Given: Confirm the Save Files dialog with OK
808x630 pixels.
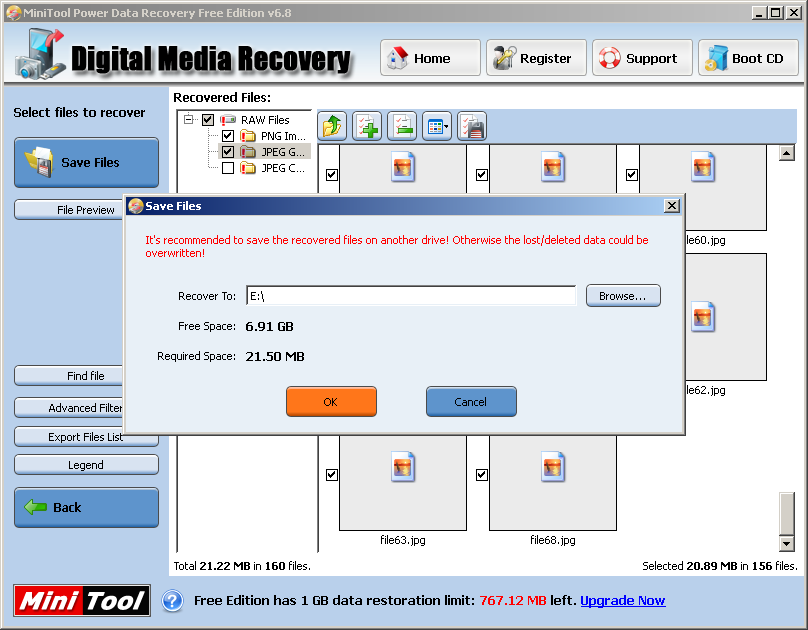Looking at the screenshot, I should [x=331, y=402].
